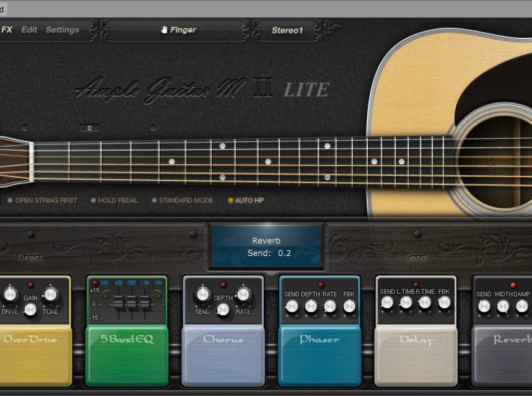Switch to the FX tab
This screenshot has width=532, height=396.
point(7,30)
